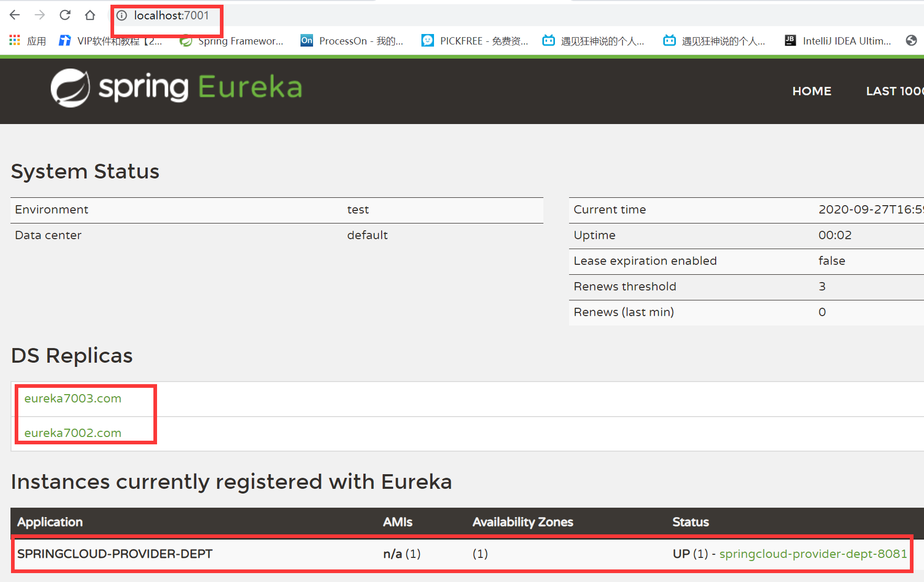
Task: Reload the Eureka dashboard page
Action: click(x=65, y=15)
